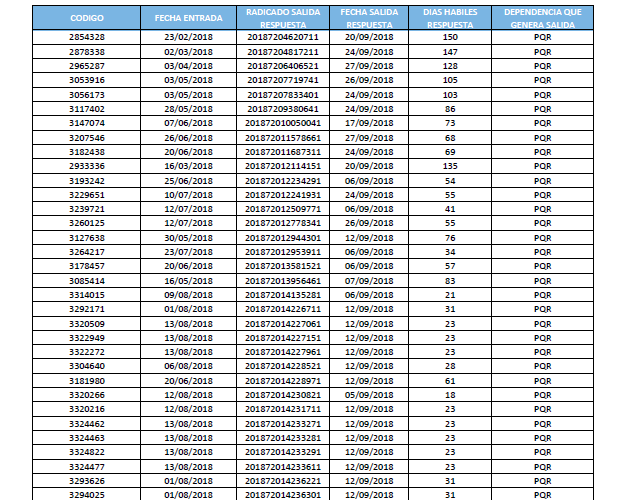Click radicado 20187206406521
This screenshot has width=629, height=500.
point(283,66)
